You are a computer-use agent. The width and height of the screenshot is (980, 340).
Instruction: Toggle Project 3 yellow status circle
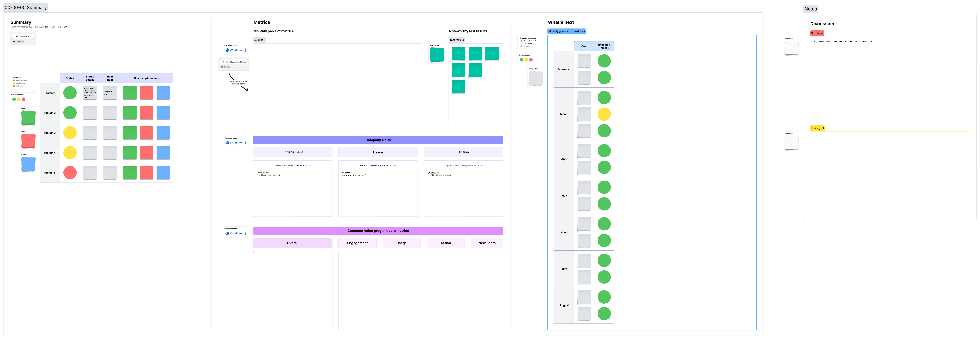tap(70, 133)
